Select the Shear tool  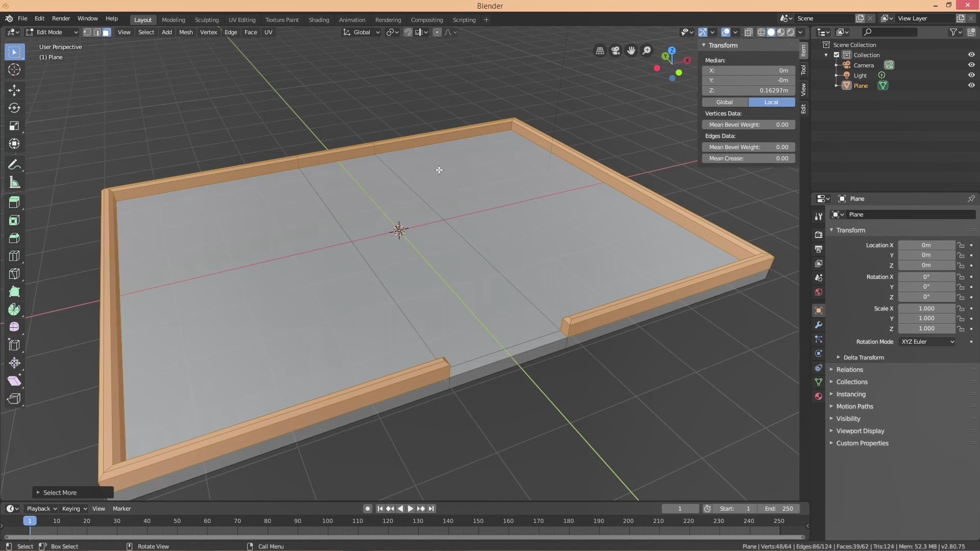point(14,381)
